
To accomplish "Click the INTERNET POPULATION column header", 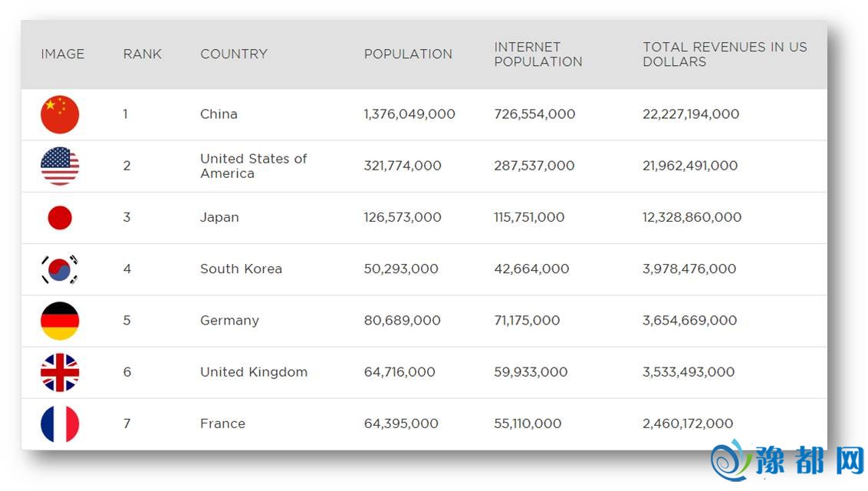I will tap(538, 54).
